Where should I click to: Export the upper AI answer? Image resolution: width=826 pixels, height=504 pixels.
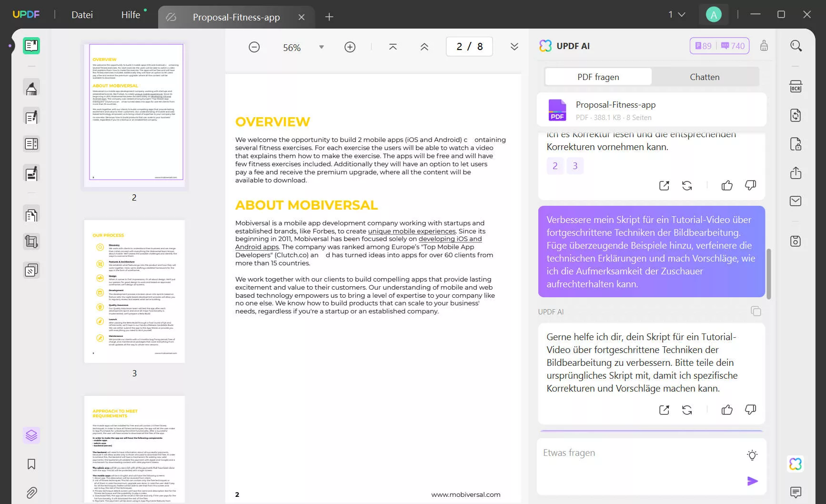pyautogui.click(x=664, y=185)
